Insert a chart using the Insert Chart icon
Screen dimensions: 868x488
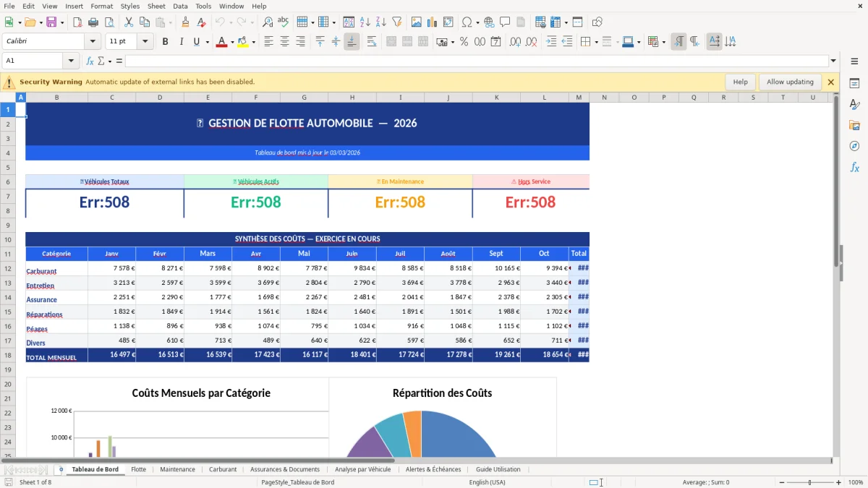click(432, 22)
